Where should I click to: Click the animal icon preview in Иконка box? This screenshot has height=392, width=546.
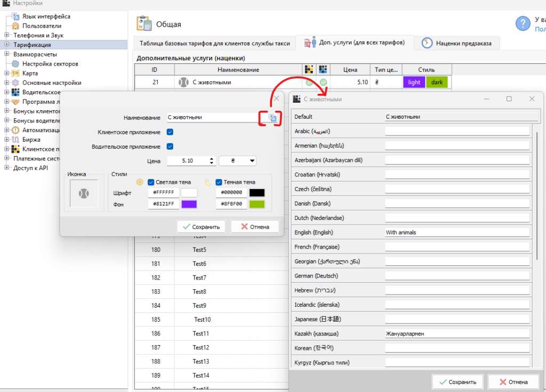click(x=84, y=194)
